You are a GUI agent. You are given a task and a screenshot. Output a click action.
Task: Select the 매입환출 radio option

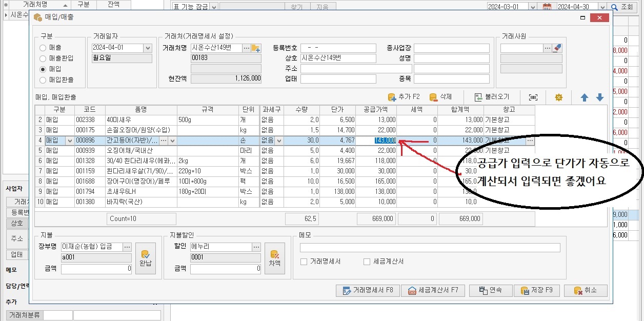pyautogui.click(x=43, y=80)
